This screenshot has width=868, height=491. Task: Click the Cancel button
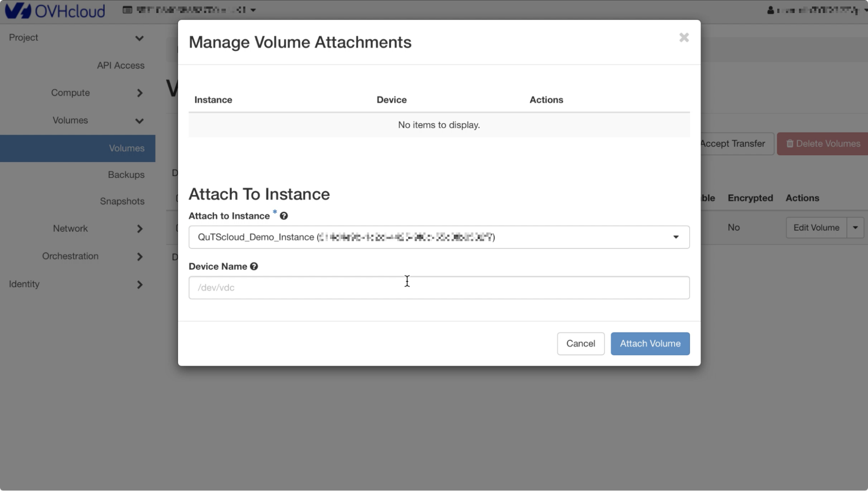point(580,344)
